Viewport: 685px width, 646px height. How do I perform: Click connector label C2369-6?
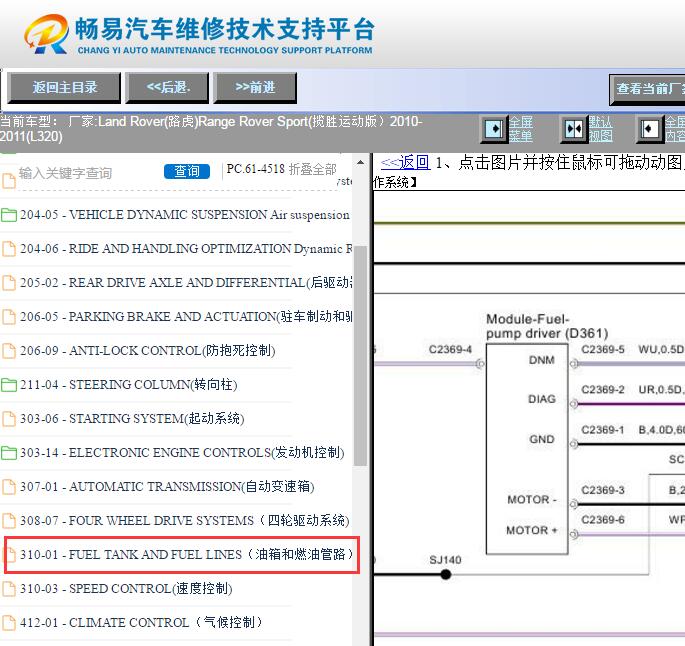click(x=603, y=519)
